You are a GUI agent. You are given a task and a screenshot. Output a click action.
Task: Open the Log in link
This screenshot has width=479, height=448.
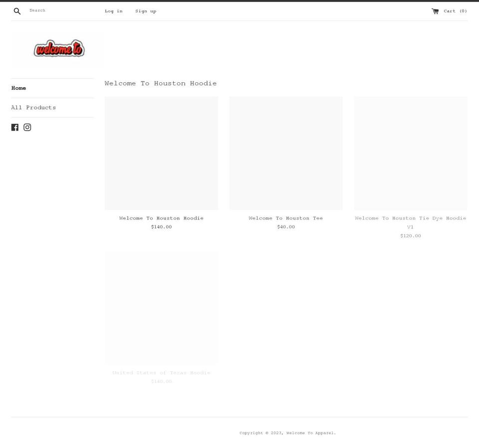coord(114,11)
